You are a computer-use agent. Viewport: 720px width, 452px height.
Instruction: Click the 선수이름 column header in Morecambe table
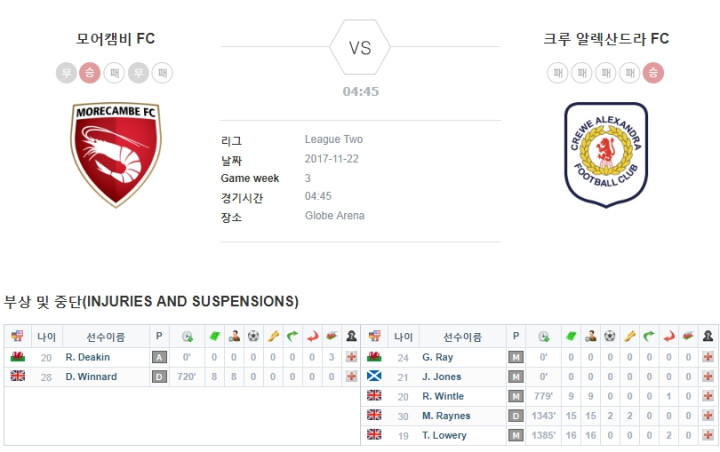pos(106,337)
